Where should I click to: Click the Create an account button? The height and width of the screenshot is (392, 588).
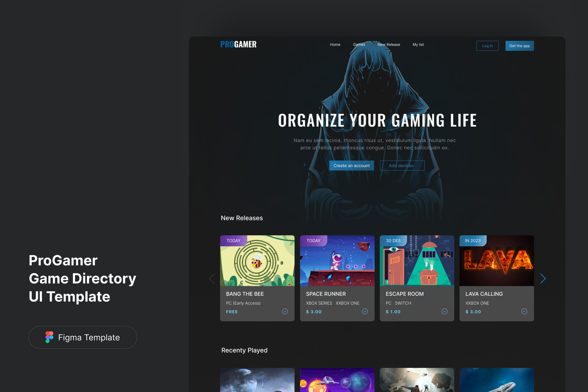click(352, 165)
